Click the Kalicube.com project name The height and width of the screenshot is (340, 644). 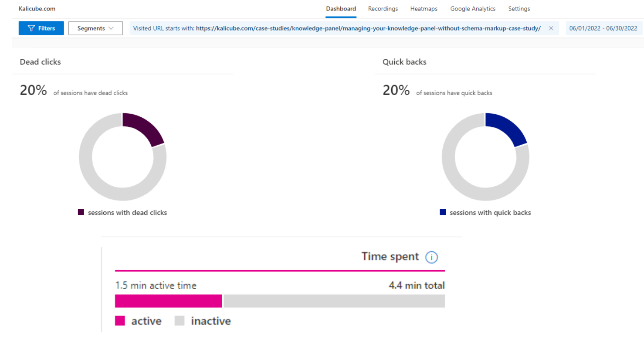point(37,9)
